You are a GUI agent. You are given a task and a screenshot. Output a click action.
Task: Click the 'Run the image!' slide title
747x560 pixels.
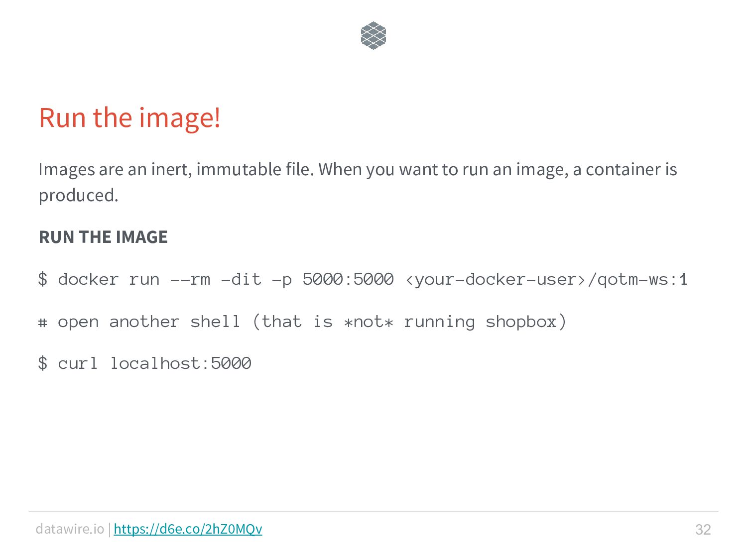pyautogui.click(x=129, y=118)
